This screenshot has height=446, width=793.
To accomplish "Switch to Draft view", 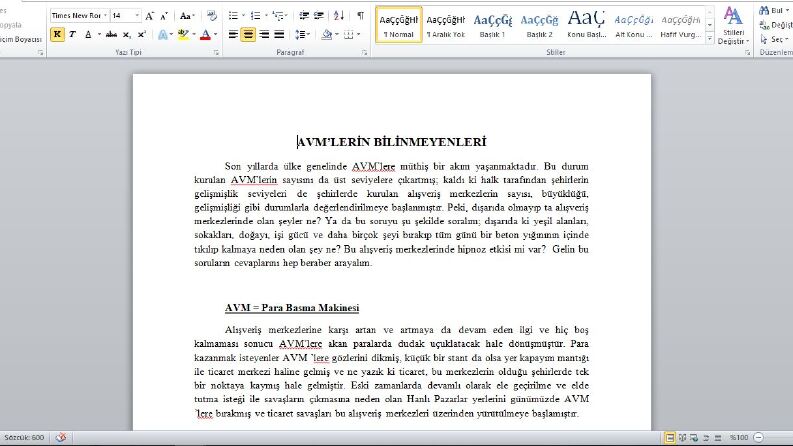I will [x=718, y=438].
